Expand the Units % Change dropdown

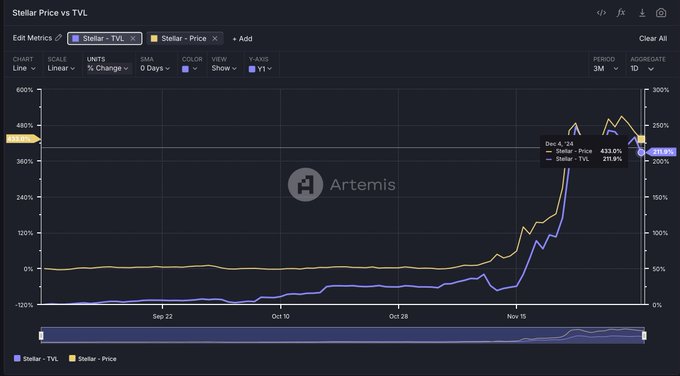pyautogui.click(x=108, y=69)
